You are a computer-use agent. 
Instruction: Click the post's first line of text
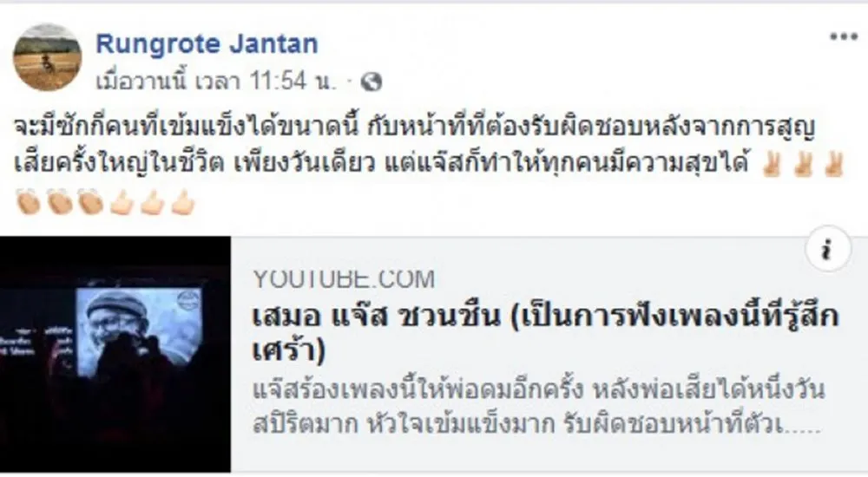tap(415, 127)
